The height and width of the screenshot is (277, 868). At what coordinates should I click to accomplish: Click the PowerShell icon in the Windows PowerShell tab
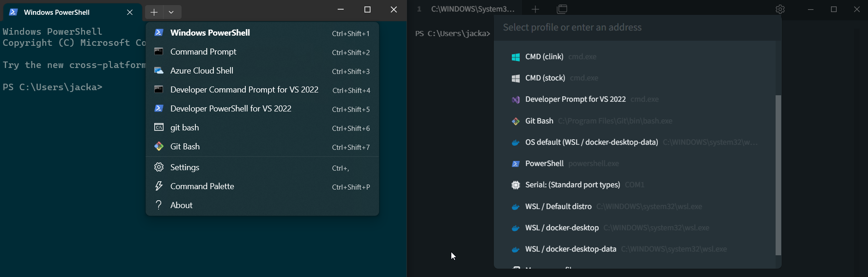tap(13, 12)
